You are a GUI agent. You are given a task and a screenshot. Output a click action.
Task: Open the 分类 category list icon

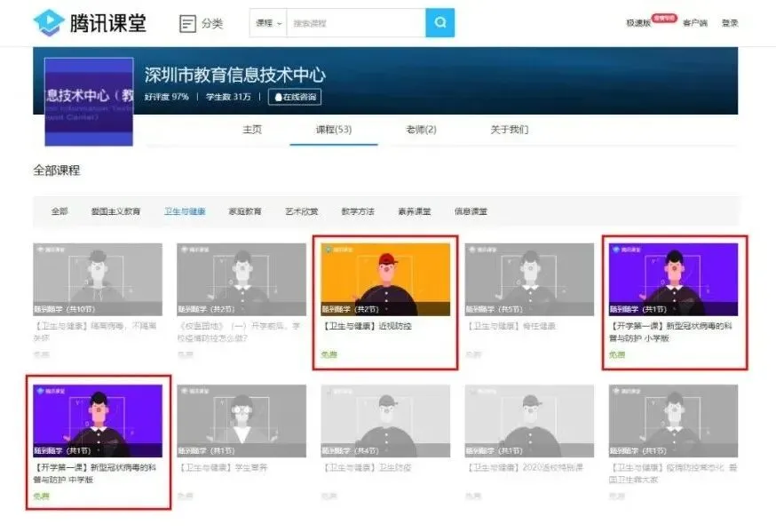click(187, 23)
